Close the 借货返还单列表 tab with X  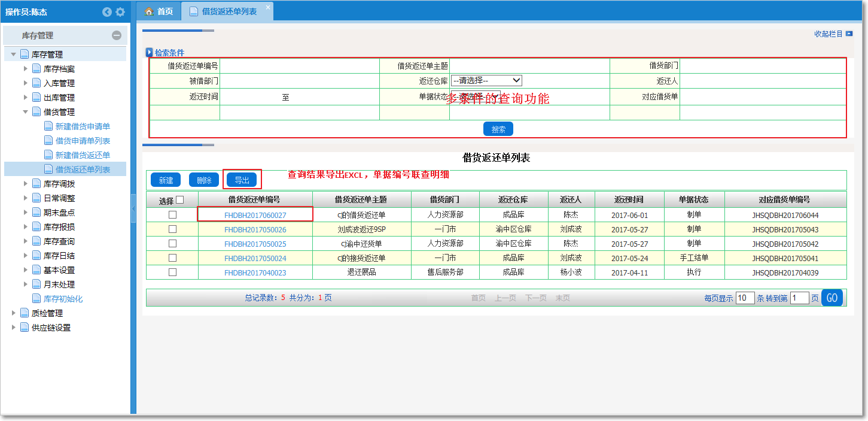[x=267, y=7]
